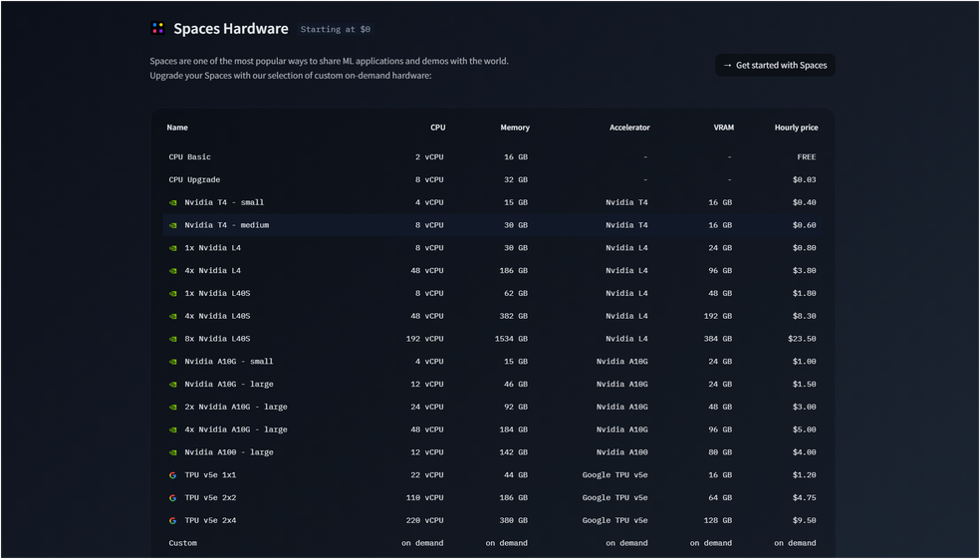Select the 'Nvidia A10G - large' name
Screen dimensions: 980x559
coord(229,385)
